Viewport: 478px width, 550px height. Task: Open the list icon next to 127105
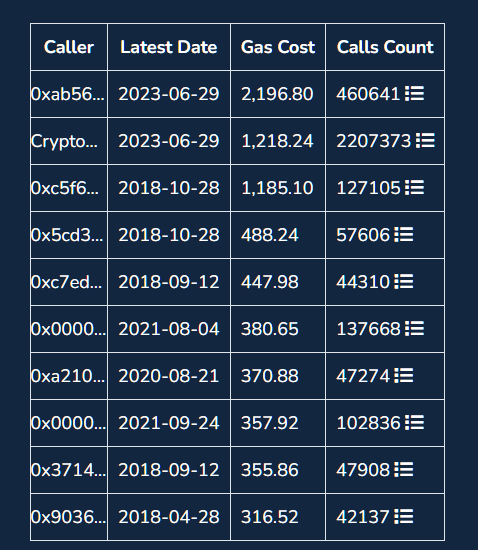click(415, 188)
